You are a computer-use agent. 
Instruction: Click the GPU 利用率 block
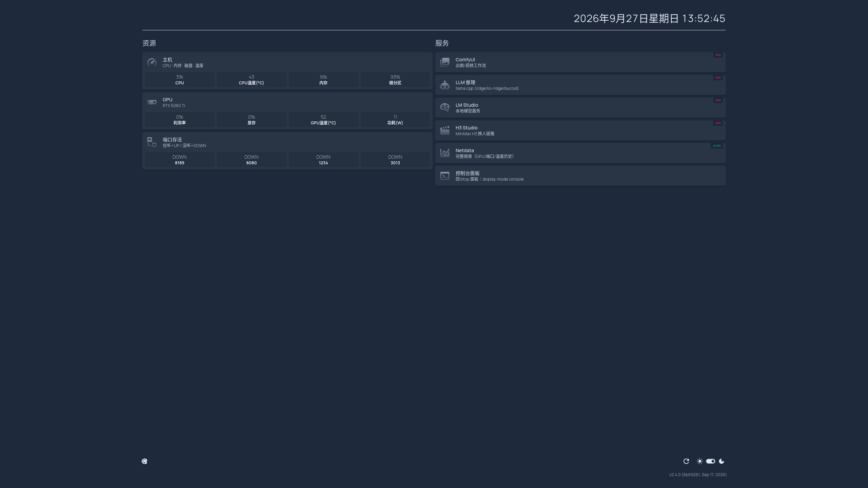[x=180, y=120]
